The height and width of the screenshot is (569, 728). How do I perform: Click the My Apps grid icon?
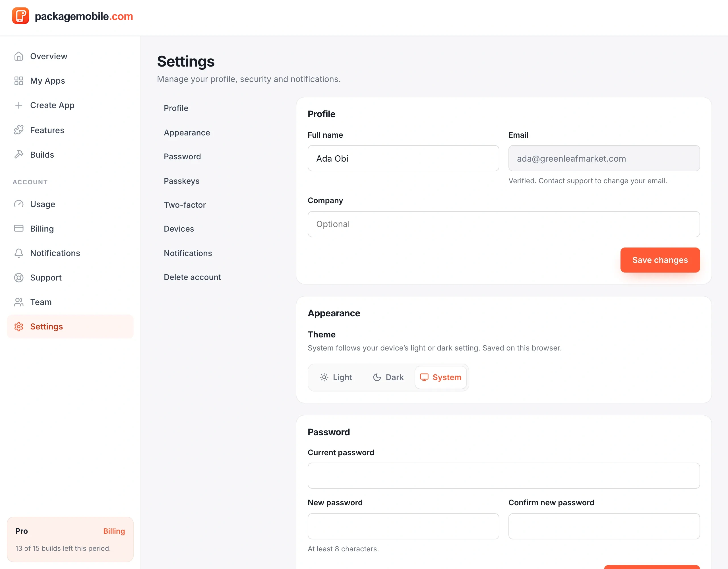(19, 81)
